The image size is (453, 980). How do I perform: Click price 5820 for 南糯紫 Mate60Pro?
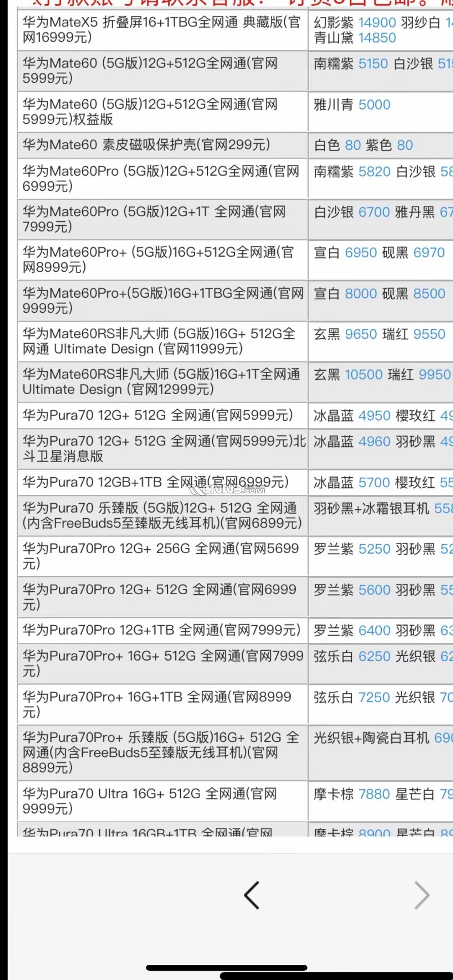point(375,172)
